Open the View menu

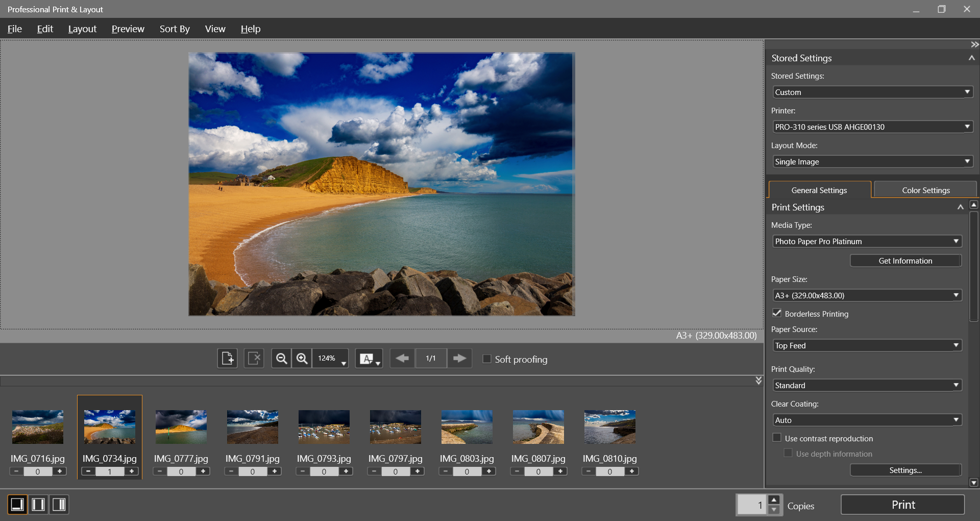pyautogui.click(x=215, y=29)
